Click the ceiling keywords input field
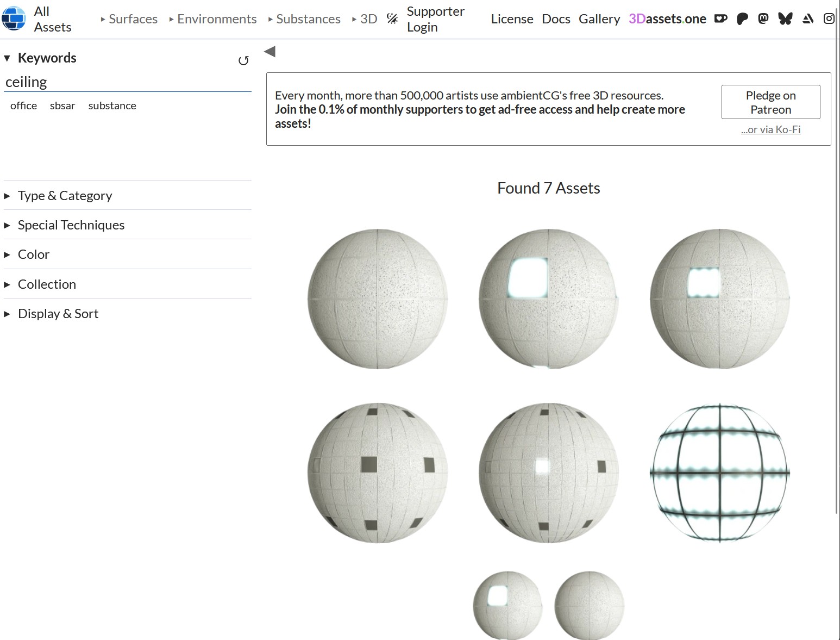The height and width of the screenshot is (640, 840). [127, 82]
